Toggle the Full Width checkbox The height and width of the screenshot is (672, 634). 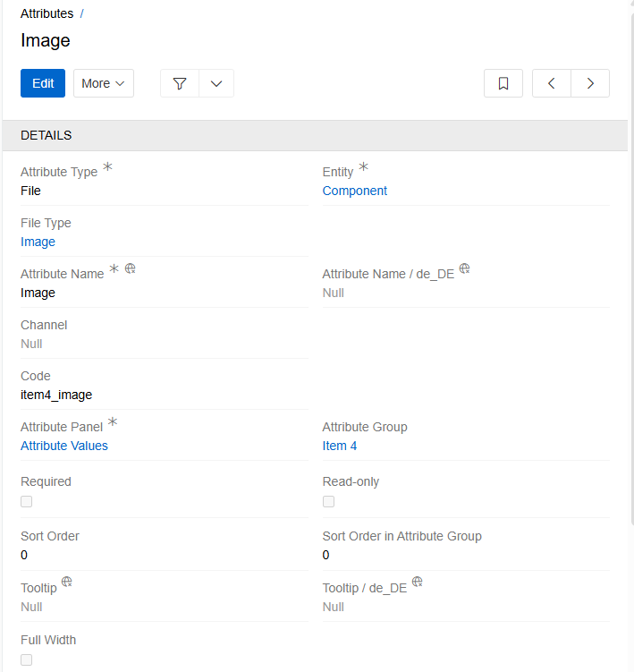pos(27,660)
